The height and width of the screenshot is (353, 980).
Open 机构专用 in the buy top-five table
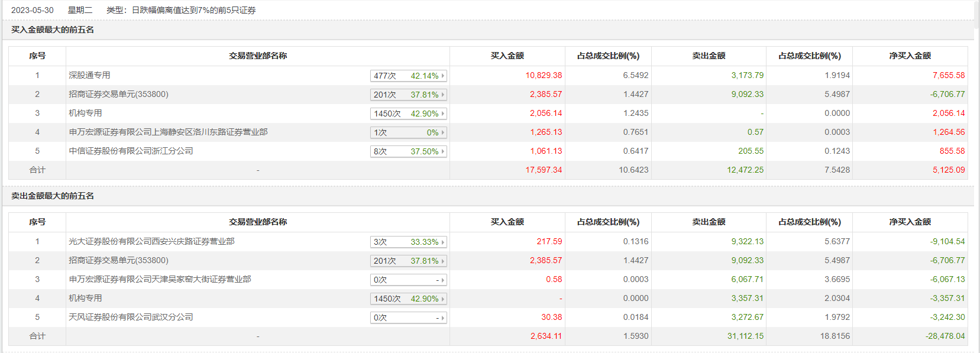(85, 113)
